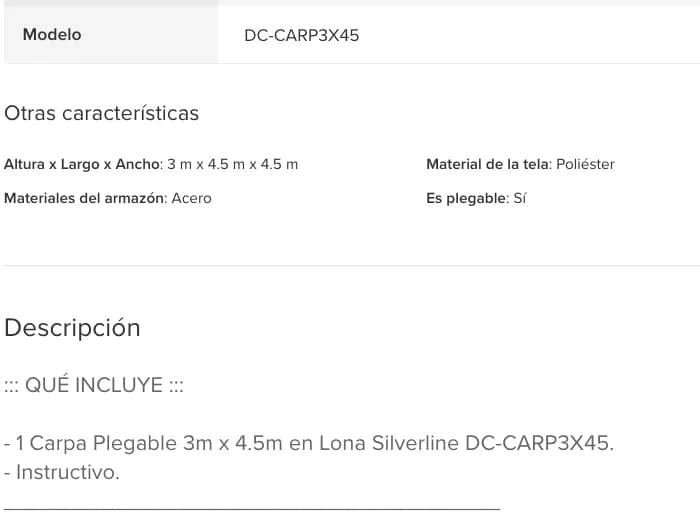The image size is (700, 529).
Task: Click the Material de la tela label
Action: point(489,164)
